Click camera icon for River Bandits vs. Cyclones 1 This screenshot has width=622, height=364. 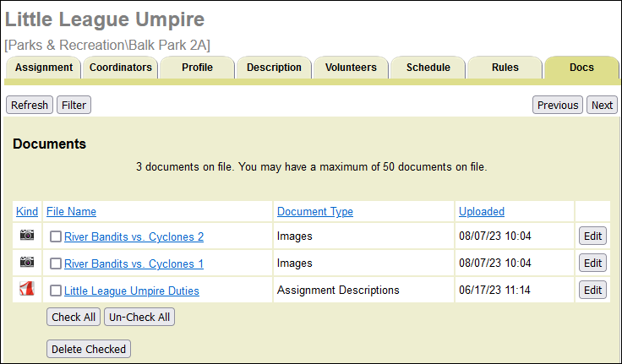(x=27, y=263)
